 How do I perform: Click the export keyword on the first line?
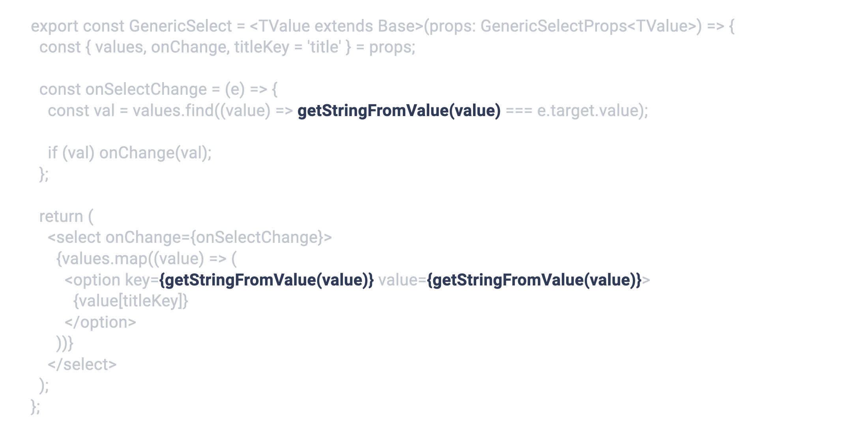54,26
